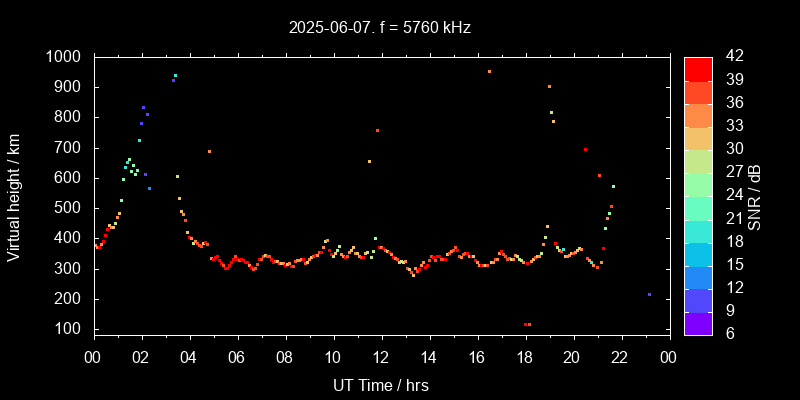Click the orange 33–36 dB colorbar segment
The width and height of the screenshot is (800, 400).
tap(698, 114)
